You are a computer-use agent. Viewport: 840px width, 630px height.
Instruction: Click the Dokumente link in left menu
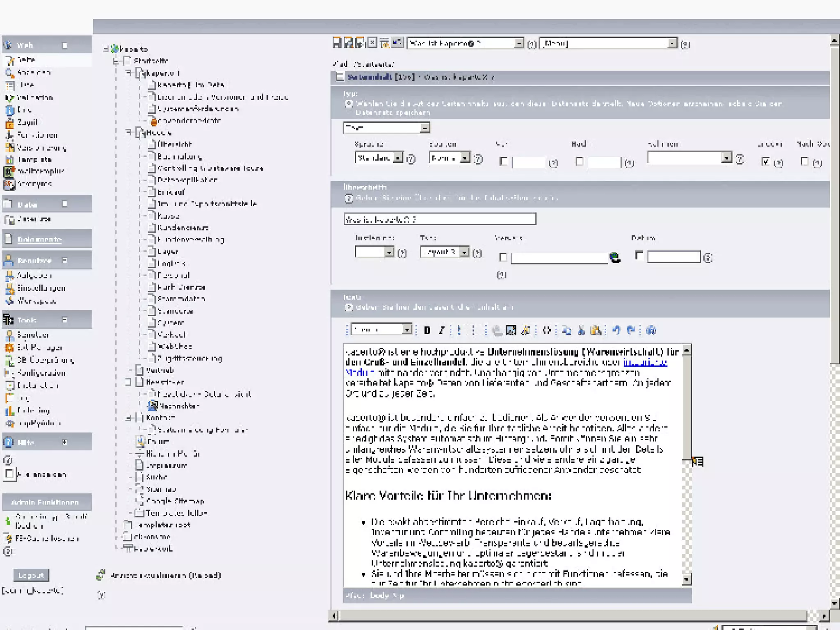pyautogui.click(x=39, y=239)
